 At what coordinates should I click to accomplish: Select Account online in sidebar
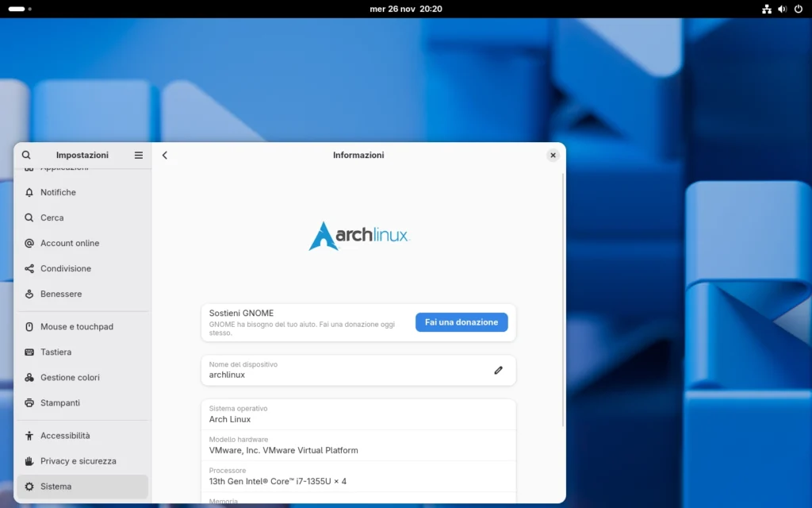pyautogui.click(x=70, y=244)
